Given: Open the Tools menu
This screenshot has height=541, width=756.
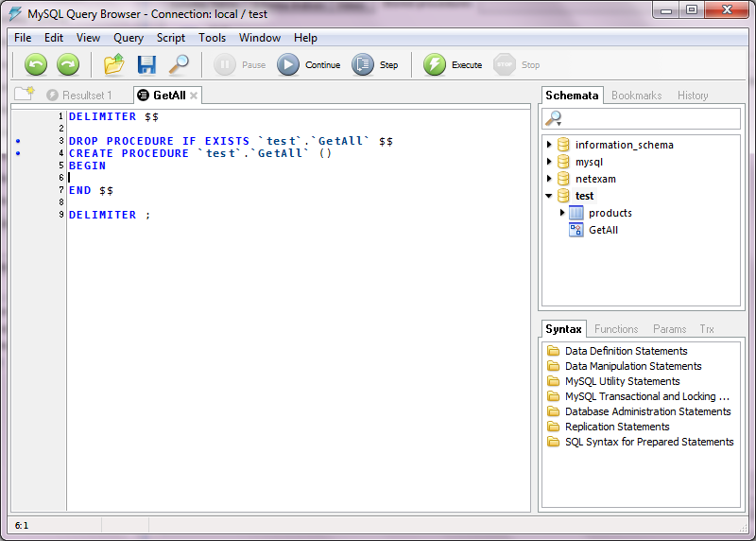Looking at the screenshot, I should pyautogui.click(x=212, y=38).
